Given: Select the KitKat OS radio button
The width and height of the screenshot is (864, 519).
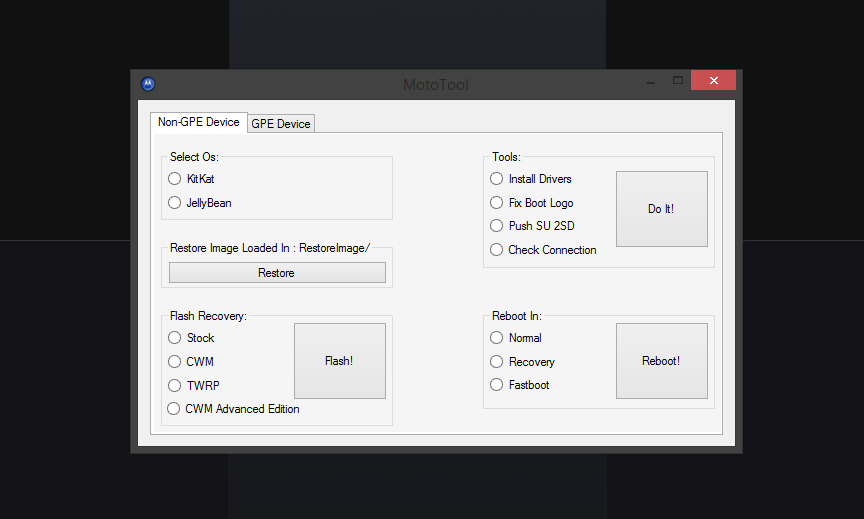Looking at the screenshot, I should pyautogui.click(x=175, y=179).
